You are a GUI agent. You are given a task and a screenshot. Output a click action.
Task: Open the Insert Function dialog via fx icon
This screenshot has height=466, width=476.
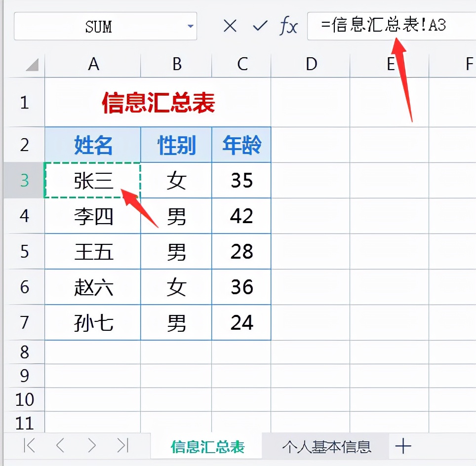(289, 27)
